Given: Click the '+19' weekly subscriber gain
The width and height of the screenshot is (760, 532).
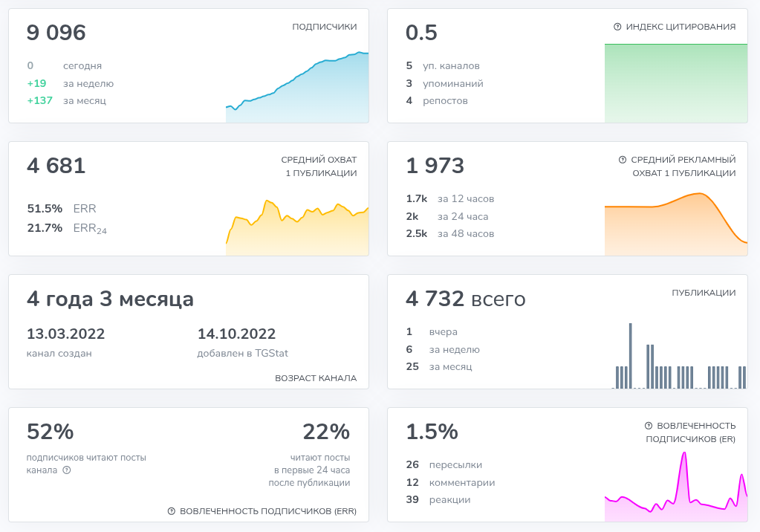Looking at the screenshot, I should [x=37, y=83].
